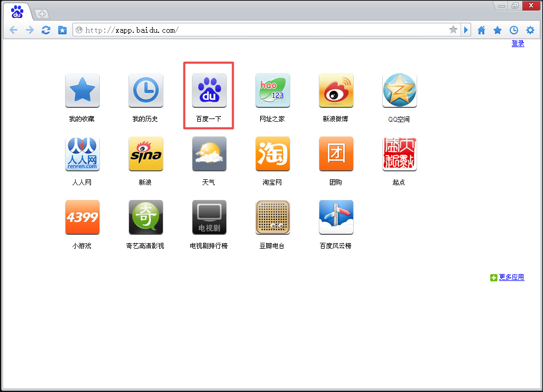Click the 百度一下 label text

(208, 119)
